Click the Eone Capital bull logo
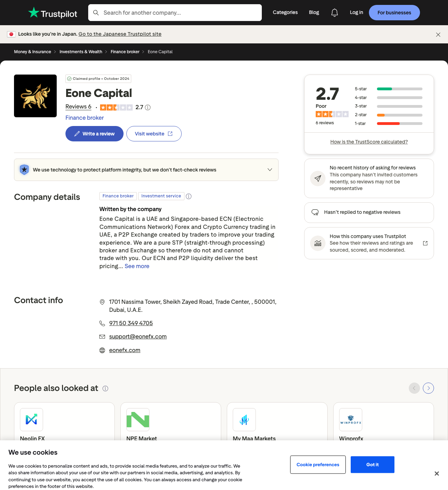The image size is (448, 490). [x=35, y=96]
